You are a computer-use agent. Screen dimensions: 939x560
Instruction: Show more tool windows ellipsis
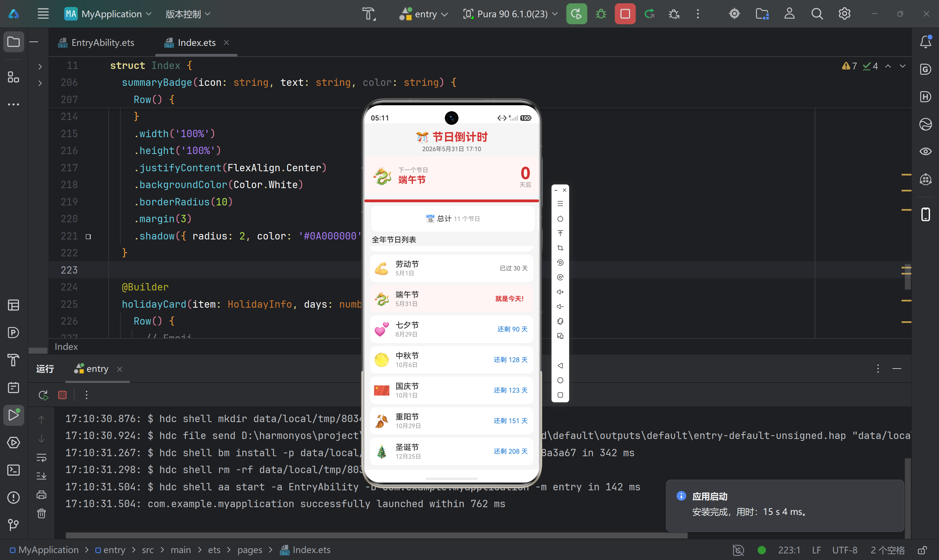tap(14, 105)
